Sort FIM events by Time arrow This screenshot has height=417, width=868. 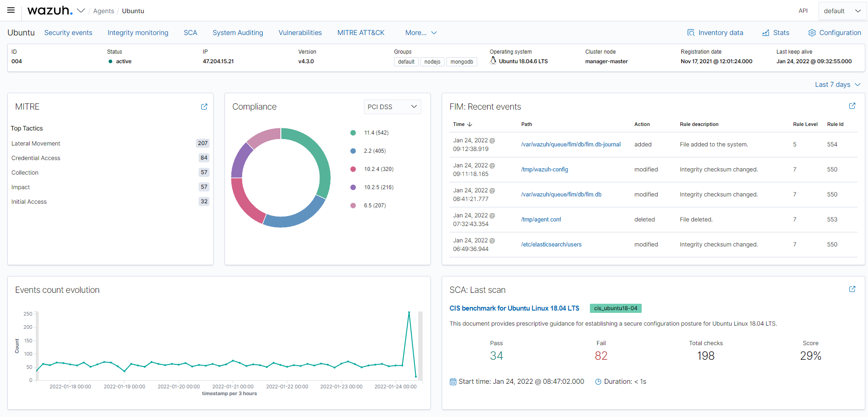(x=470, y=124)
